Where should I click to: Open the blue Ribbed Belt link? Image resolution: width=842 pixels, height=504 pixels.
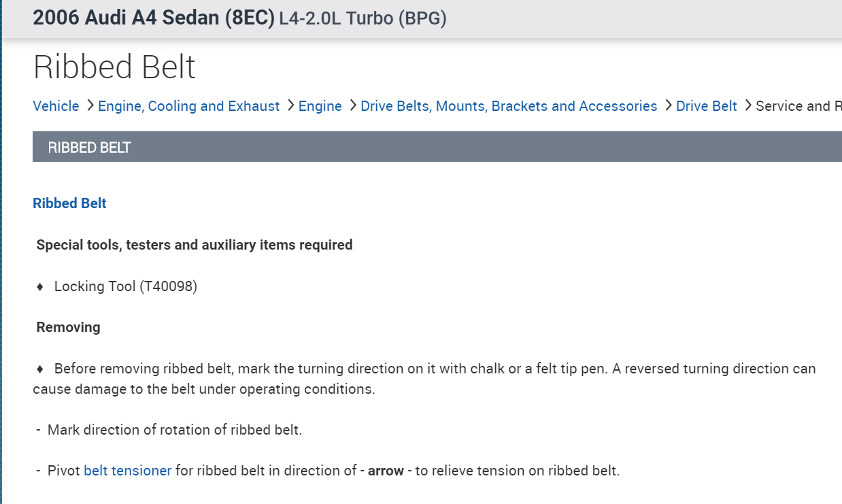(69, 203)
